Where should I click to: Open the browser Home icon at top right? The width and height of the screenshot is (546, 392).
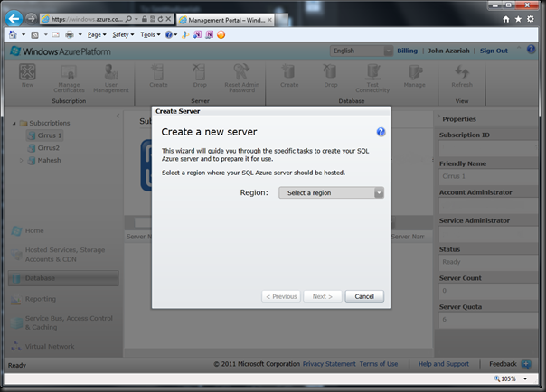pos(506,19)
